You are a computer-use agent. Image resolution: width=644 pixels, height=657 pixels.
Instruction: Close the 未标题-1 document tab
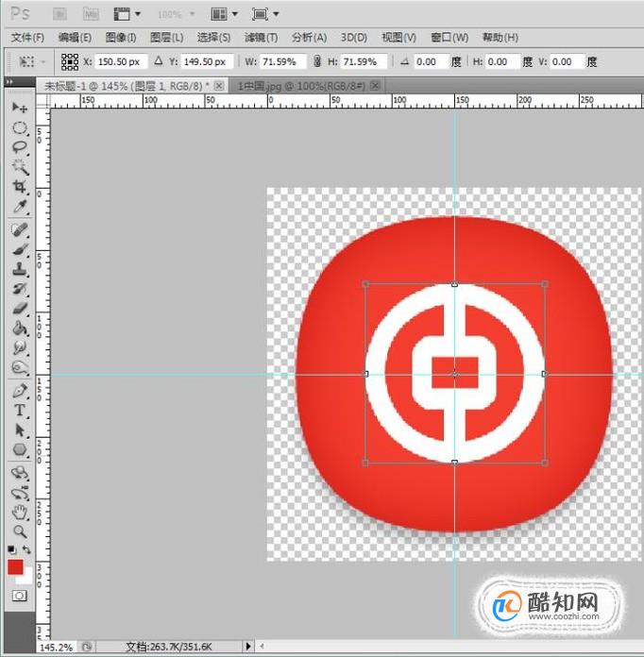[218, 86]
